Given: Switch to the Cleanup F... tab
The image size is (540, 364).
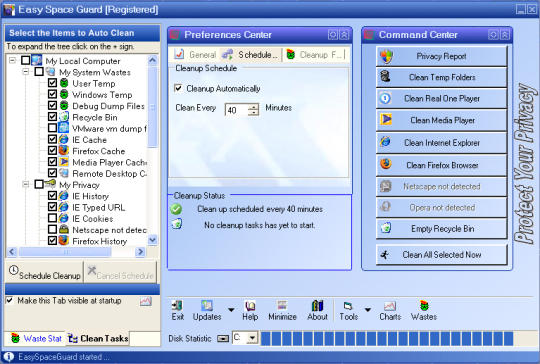Looking at the screenshot, I should click(x=314, y=54).
